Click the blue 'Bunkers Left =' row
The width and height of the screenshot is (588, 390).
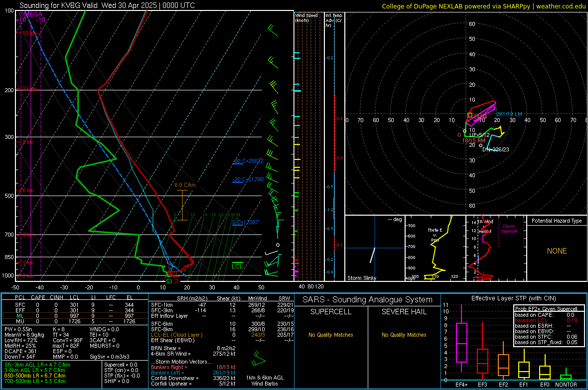(x=193, y=373)
